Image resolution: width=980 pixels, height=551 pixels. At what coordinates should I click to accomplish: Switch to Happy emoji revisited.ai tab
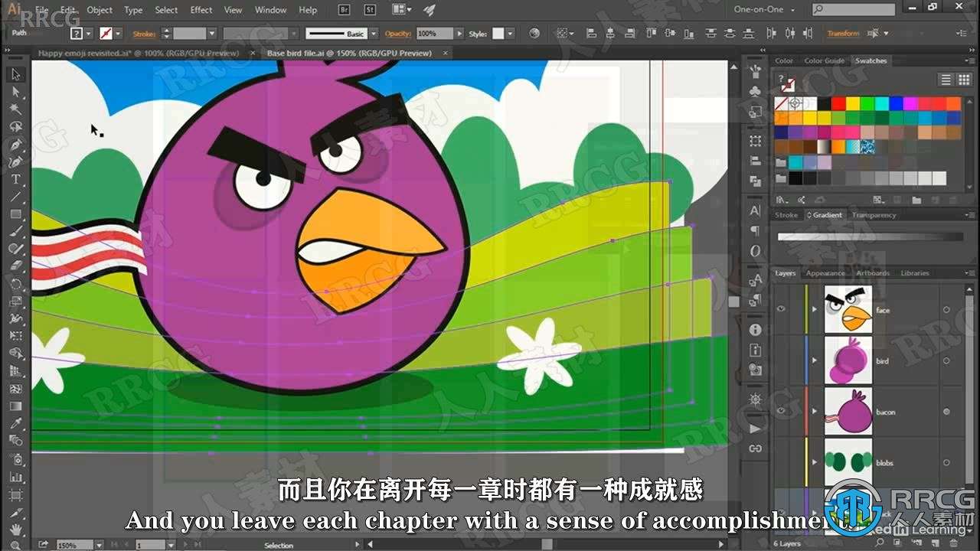click(x=138, y=53)
